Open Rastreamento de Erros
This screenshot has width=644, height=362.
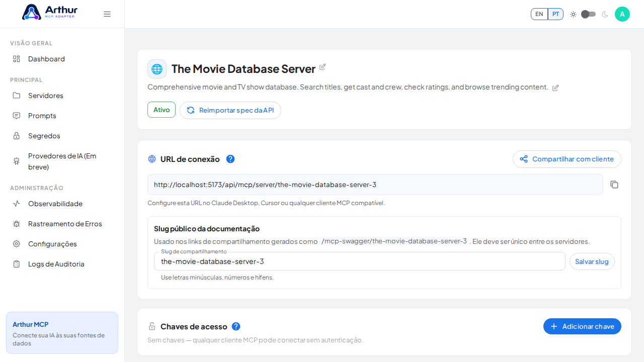62,224
